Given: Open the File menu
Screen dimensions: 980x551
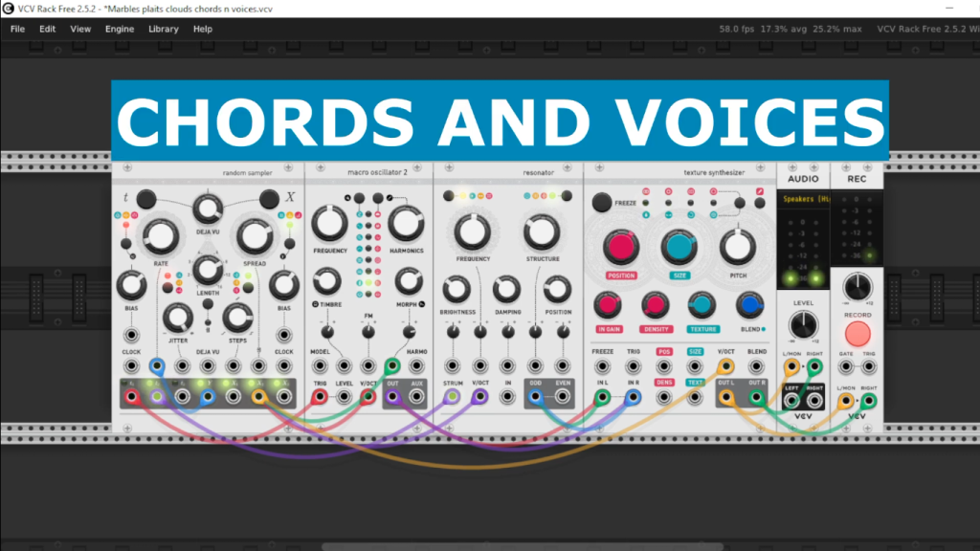Looking at the screenshot, I should 17,29.
